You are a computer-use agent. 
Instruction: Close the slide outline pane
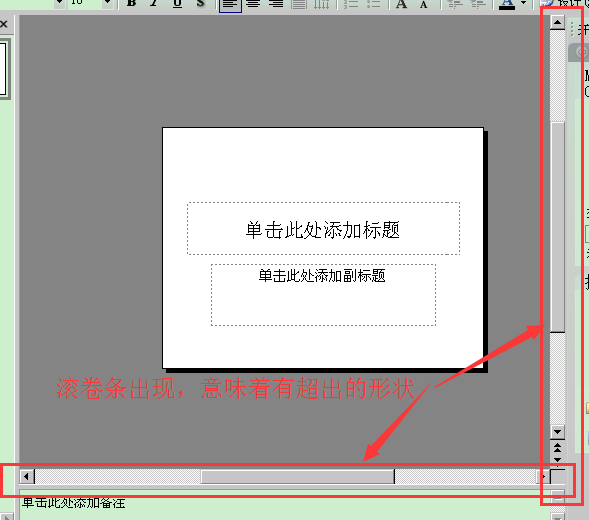4,24
